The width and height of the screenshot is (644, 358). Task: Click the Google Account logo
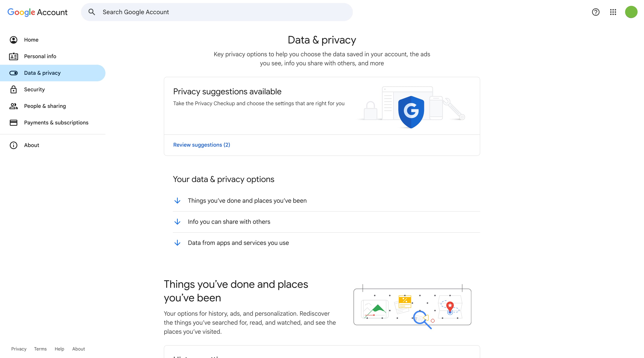pos(37,12)
